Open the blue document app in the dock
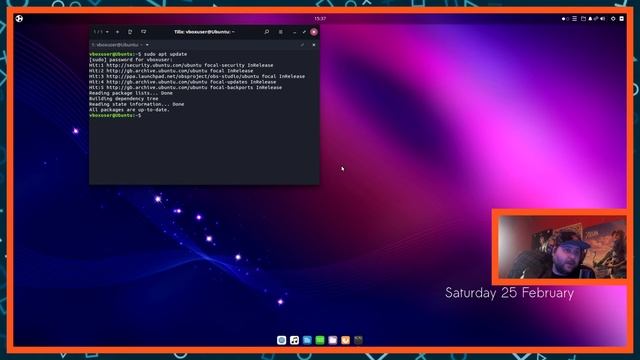This screenshot has height=360, width=640. click(307, 340)
